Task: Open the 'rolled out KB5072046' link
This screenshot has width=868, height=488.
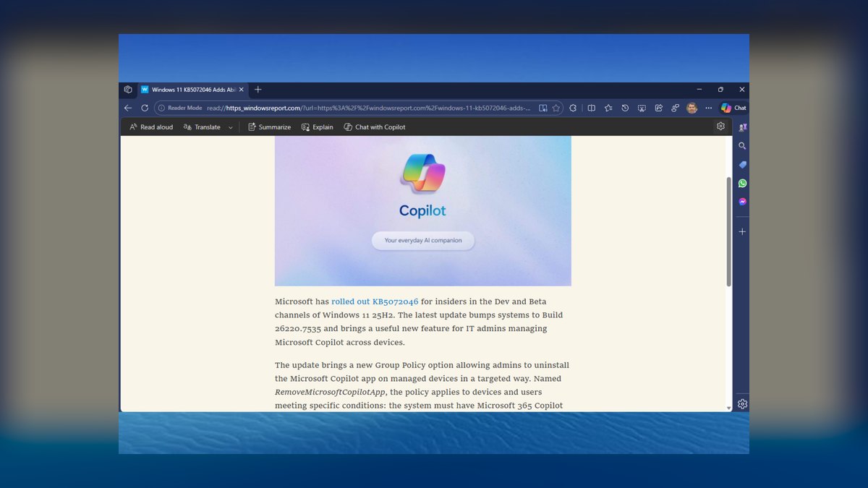Action: [x=375, y=301]
